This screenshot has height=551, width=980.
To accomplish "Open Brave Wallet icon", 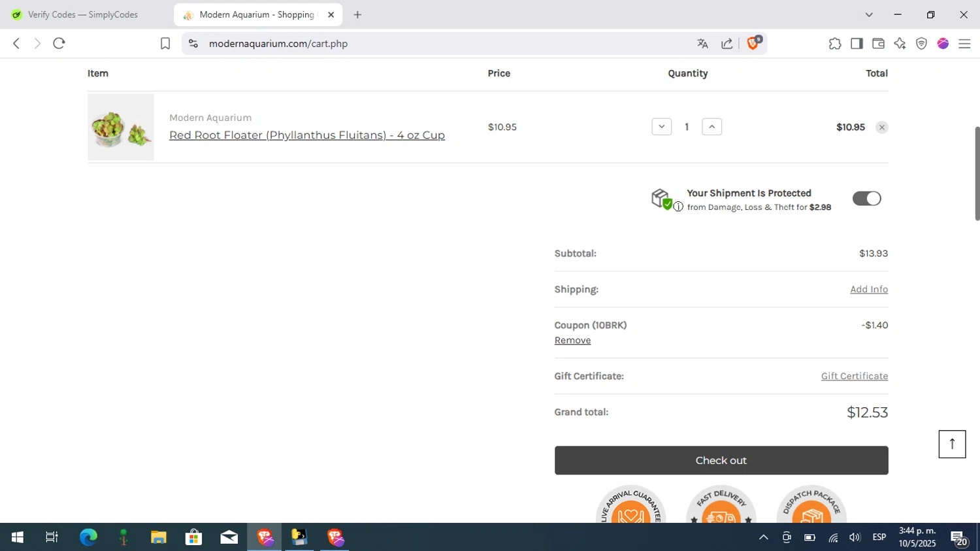I will 878,43.
